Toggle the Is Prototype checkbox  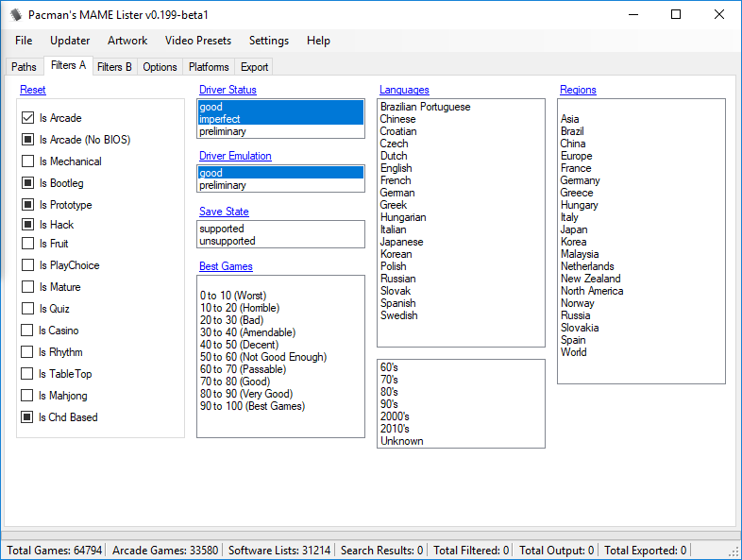coord(28,205)
